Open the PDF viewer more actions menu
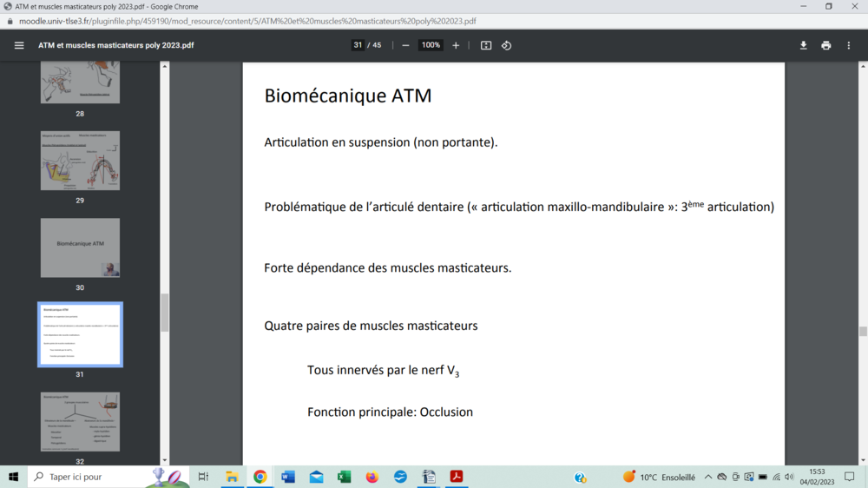 coord(849,45)
